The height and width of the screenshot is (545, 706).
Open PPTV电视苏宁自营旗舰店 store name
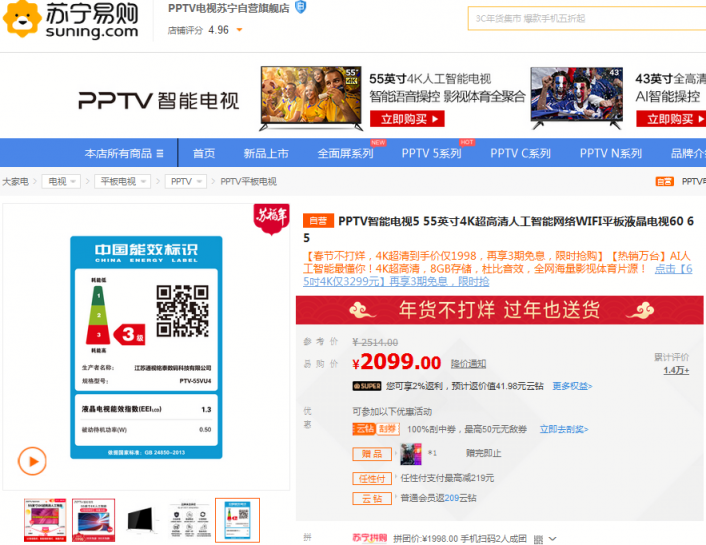(228, 8)
